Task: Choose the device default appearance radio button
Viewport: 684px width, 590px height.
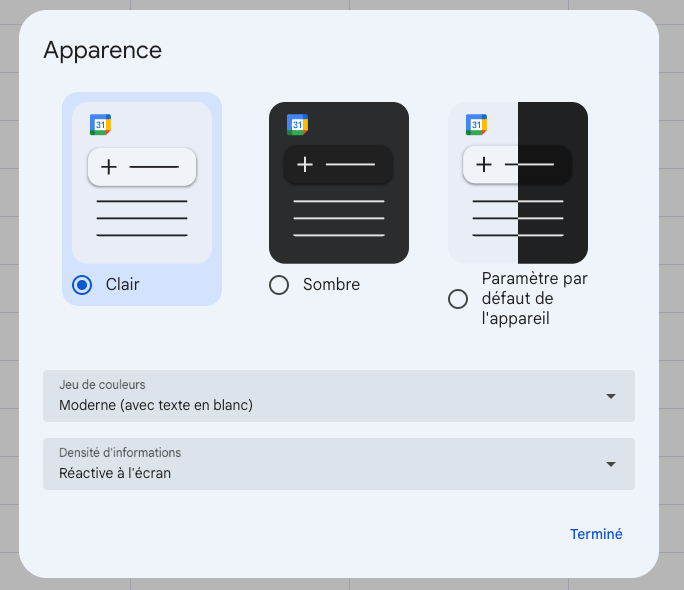Action: pyautogui.click(x=458, y=299)
